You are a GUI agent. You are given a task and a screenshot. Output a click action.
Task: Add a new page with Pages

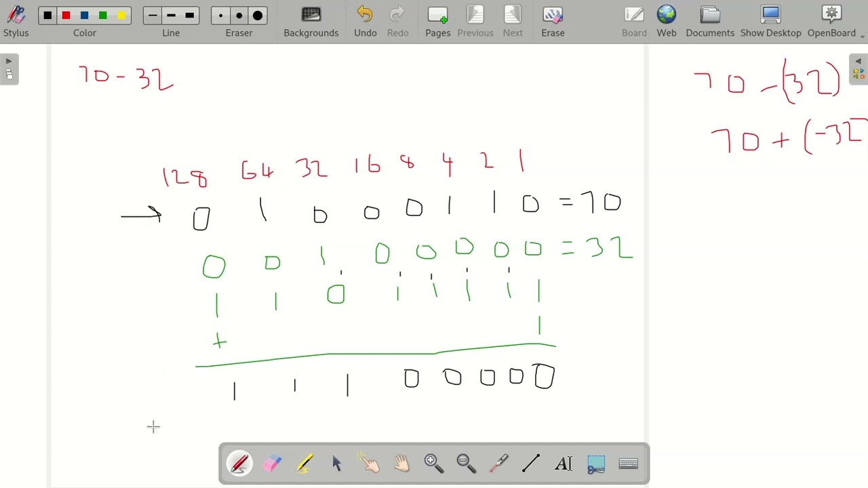438,22
